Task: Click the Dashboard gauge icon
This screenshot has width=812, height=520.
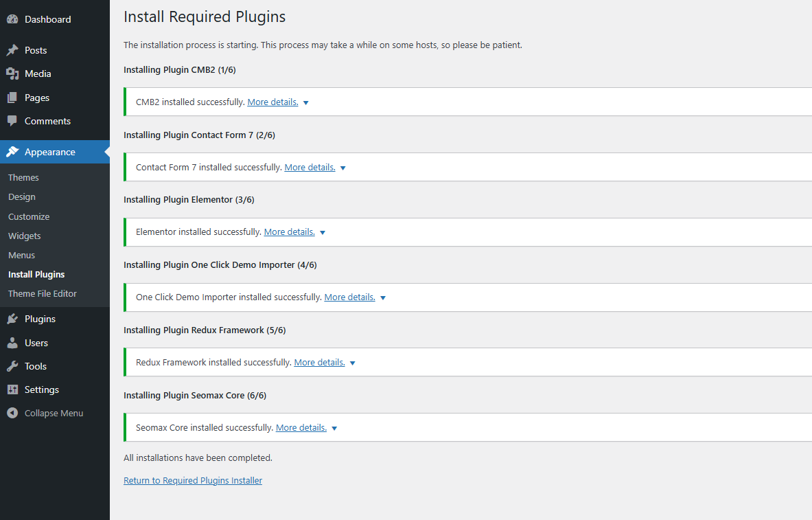Action: click(x=12, y=19)
